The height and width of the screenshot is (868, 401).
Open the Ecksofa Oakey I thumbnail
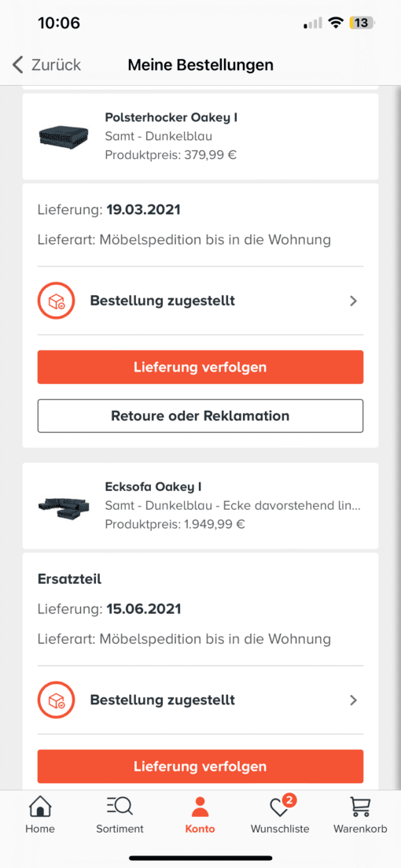click(64, 505)
